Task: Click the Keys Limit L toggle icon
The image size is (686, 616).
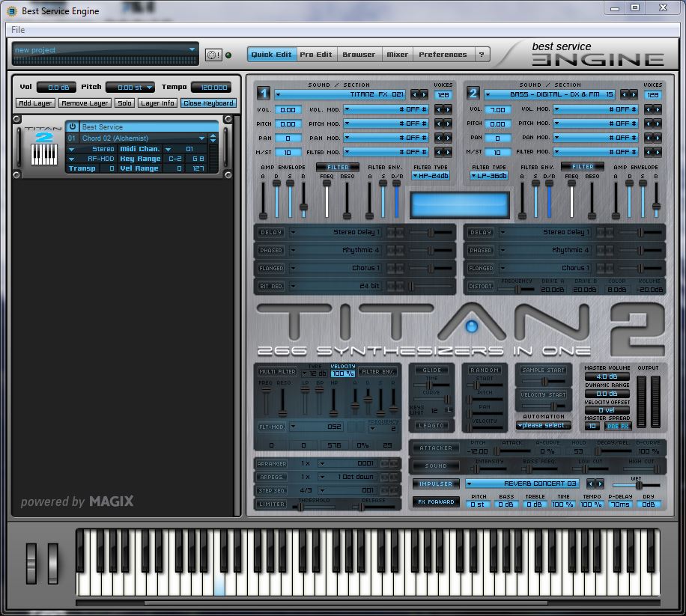Action: tap(448, 410)
